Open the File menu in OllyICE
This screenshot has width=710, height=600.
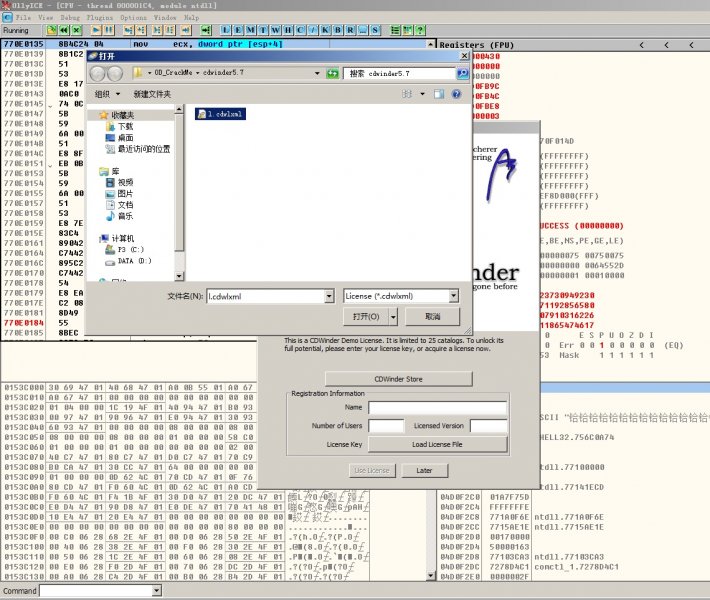tap(23, 18)
